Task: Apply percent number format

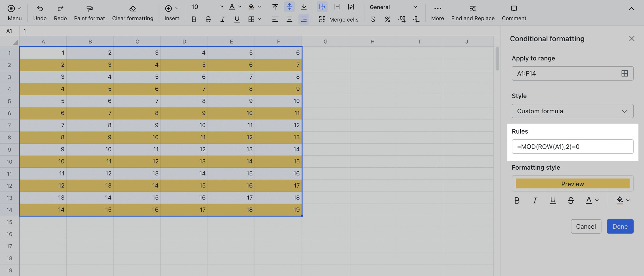Action: click(x=388, y=19)
